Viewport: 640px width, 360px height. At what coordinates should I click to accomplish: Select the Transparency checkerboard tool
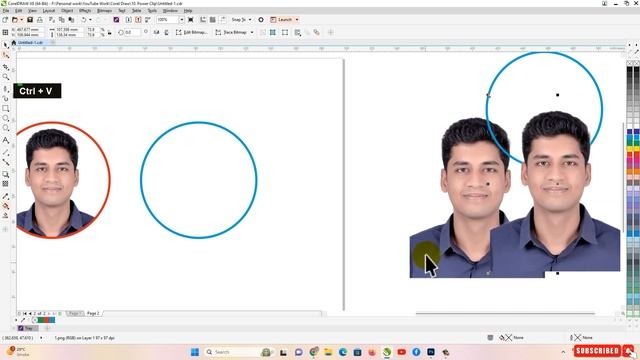6,184
